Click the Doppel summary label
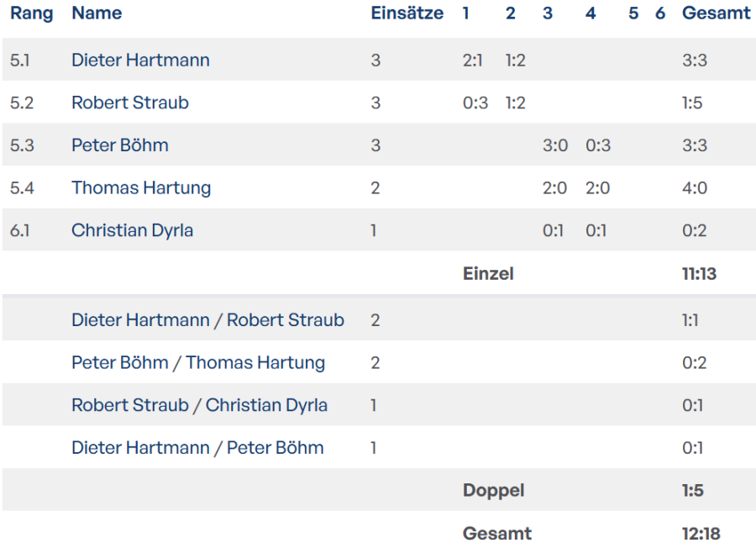The image size is (756, 548). (493, 491)
